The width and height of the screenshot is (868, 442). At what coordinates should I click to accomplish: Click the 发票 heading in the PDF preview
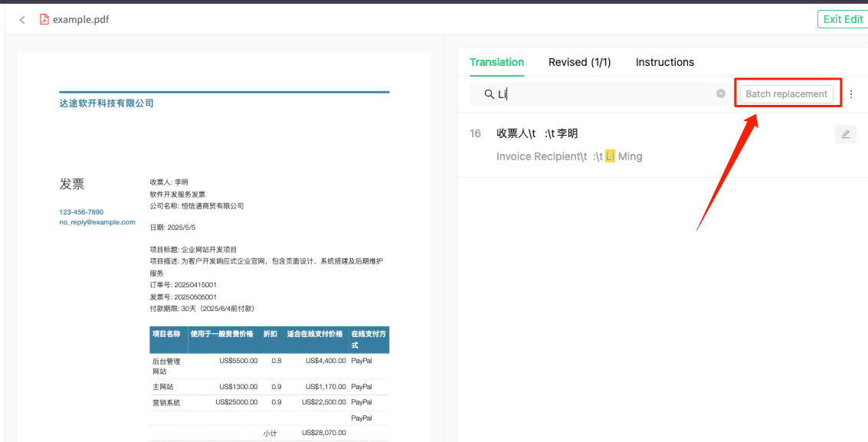[72, 184]
